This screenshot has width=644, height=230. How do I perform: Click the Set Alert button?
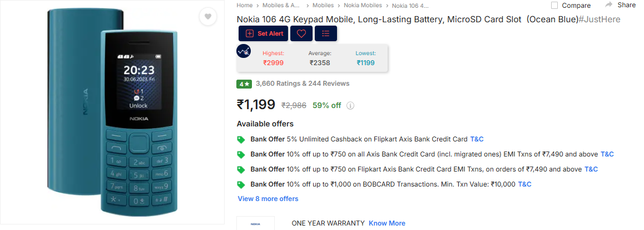pyautogui.click(x=264, y=34)
